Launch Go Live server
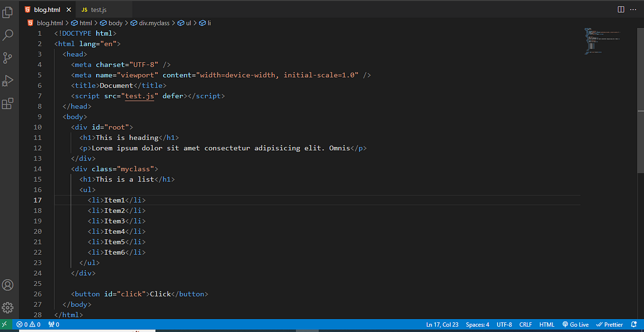Viewport: 644px width, 332px height. [x=575, y=324]
